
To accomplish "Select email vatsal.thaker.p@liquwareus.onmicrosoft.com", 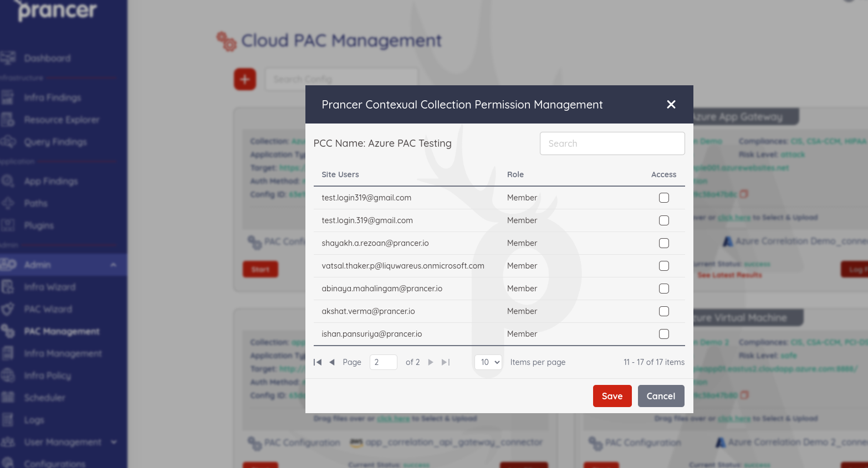I will point(403,266).
